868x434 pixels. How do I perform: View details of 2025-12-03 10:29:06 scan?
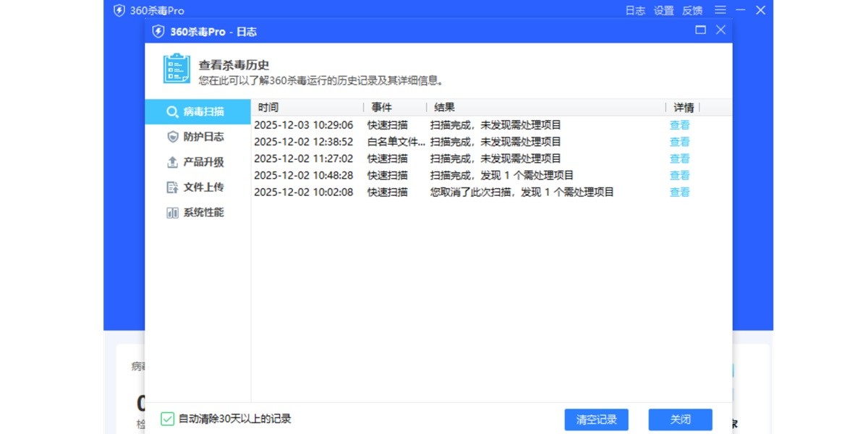(x=679, y=125)
